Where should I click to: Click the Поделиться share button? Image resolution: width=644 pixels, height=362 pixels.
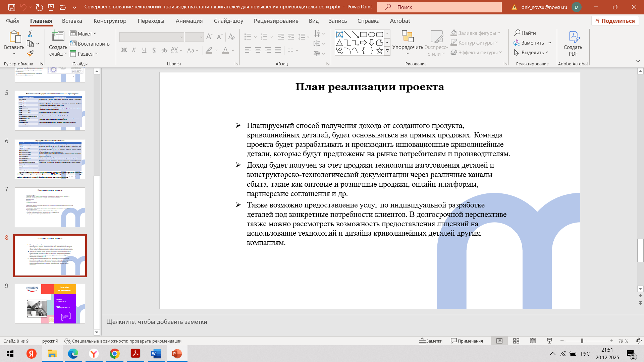click(615, 21)
